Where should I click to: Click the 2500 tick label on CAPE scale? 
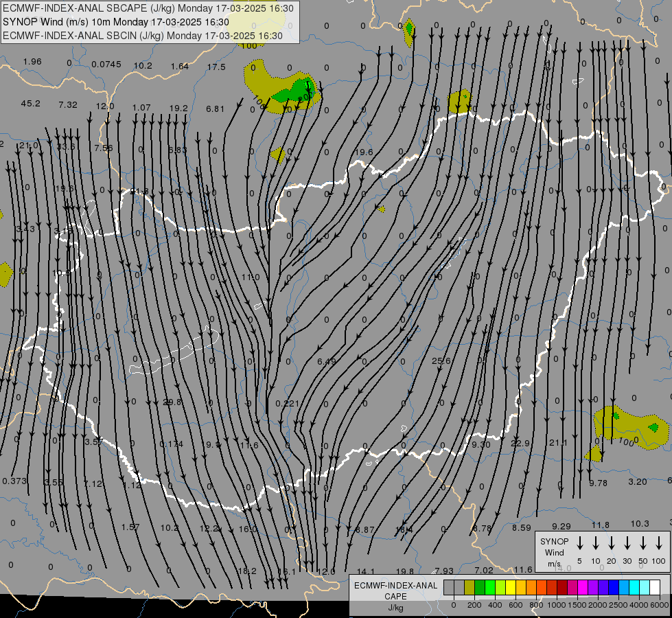click(618, 605)
